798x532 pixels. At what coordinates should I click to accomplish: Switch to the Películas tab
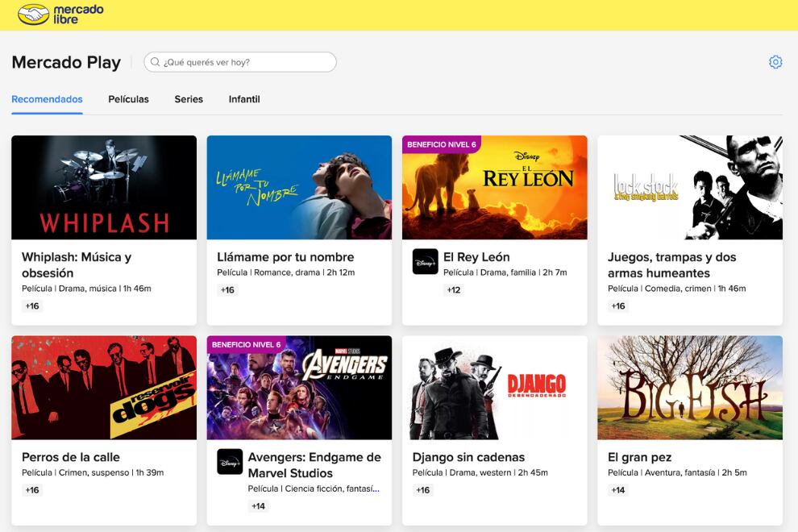click(x=127, y=99)
